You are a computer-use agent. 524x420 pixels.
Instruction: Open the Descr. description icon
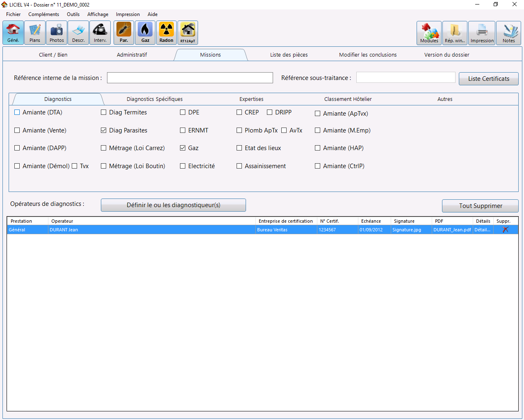pos(78,32)
